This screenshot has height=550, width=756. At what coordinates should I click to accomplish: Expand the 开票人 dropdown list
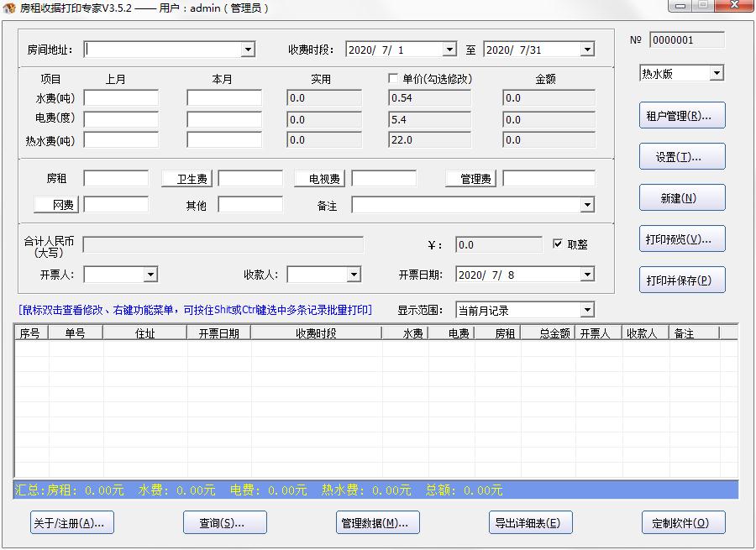click(150, 275)
